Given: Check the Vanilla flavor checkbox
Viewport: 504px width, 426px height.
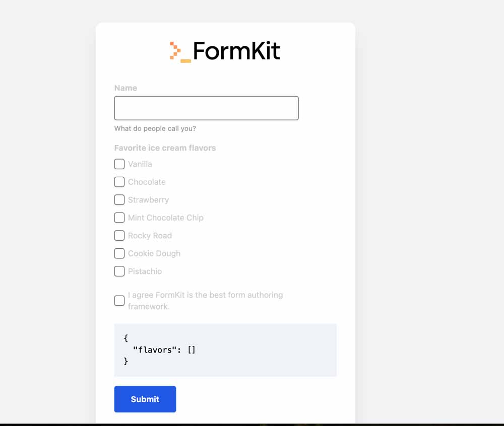Looking at the screenshot, I should click(119, 164).
